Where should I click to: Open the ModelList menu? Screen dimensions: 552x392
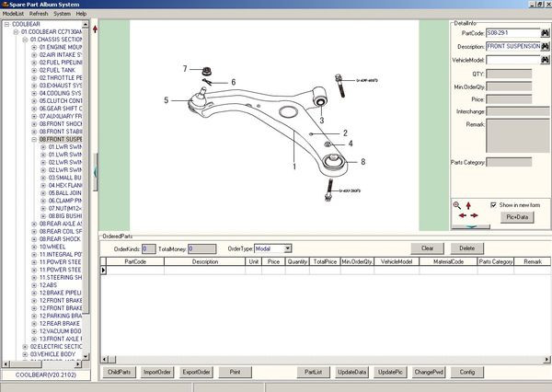[x=13, y=15]
